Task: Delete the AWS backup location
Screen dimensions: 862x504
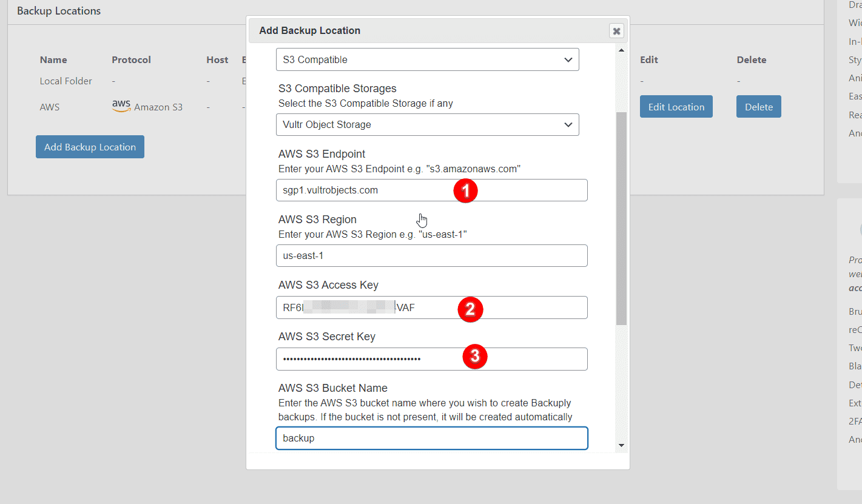Action: (758, 106)
